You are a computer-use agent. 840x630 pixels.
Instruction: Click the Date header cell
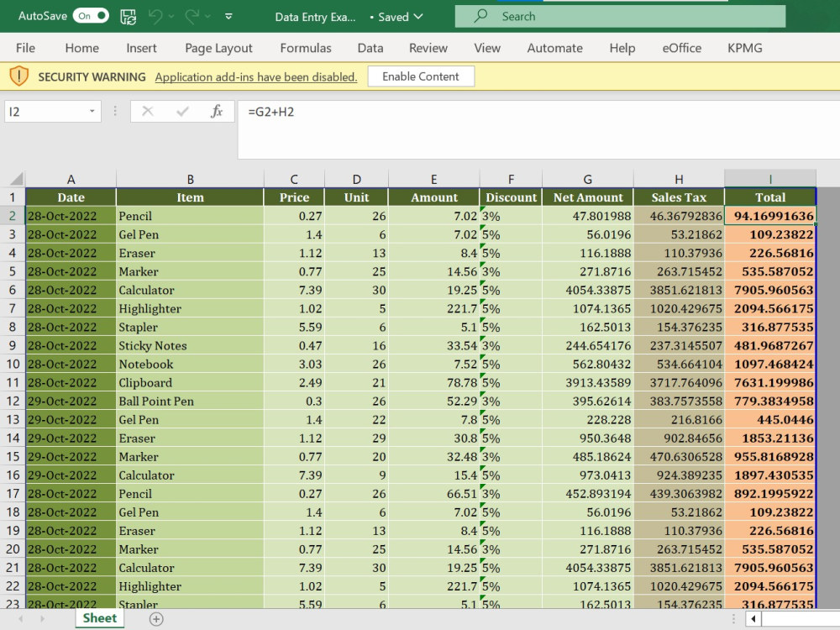[x=71, y=197]
